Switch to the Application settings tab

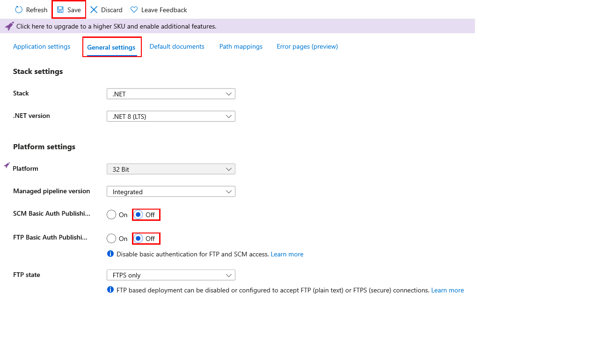coord(42,46)
